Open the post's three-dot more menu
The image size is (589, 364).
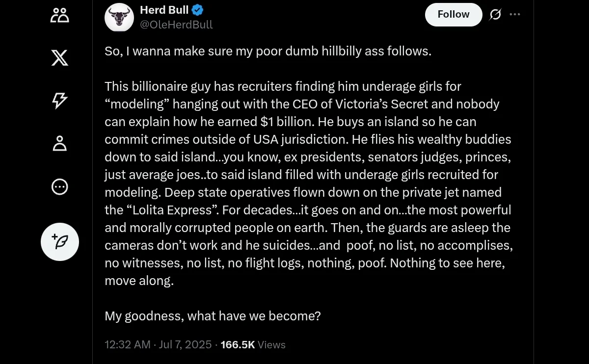[x=515, y=15]
